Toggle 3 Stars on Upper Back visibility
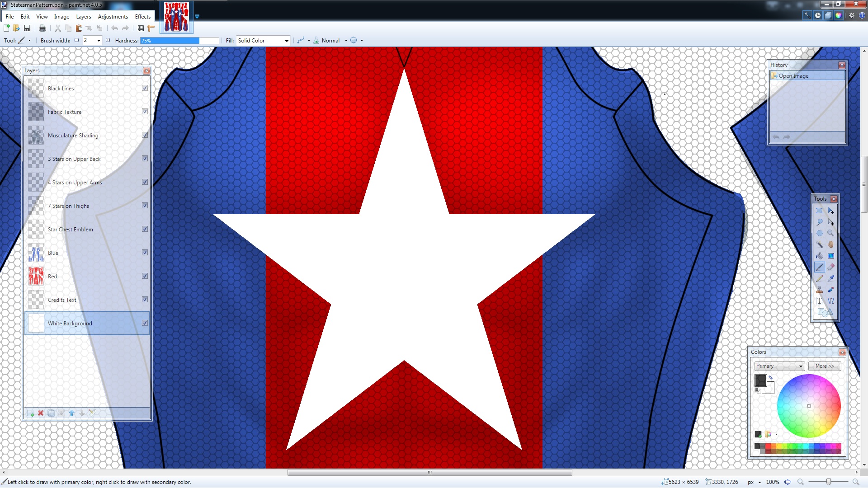The width and height of the screenshot is (868, 488). pyautogui.click(x=145, y=159)
